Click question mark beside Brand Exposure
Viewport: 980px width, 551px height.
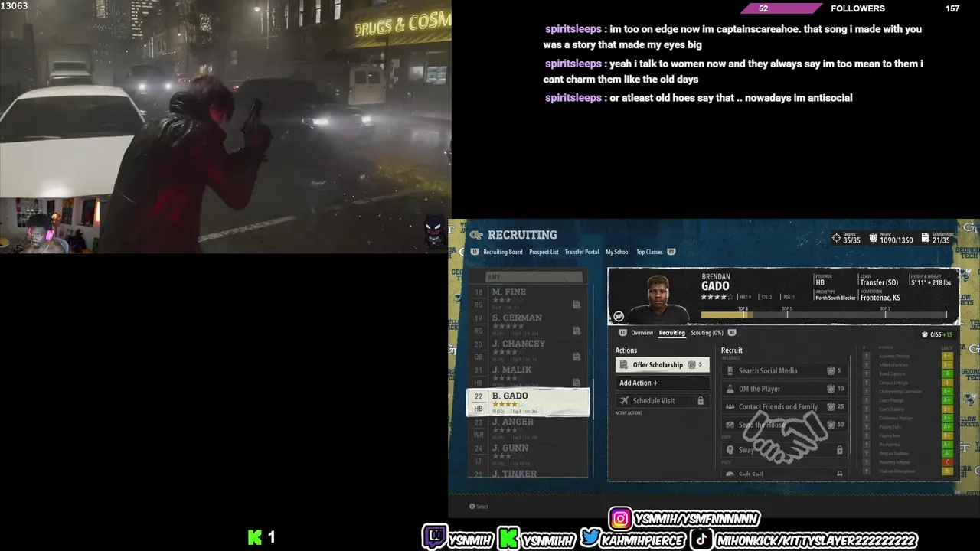click(x=866, y=373)
